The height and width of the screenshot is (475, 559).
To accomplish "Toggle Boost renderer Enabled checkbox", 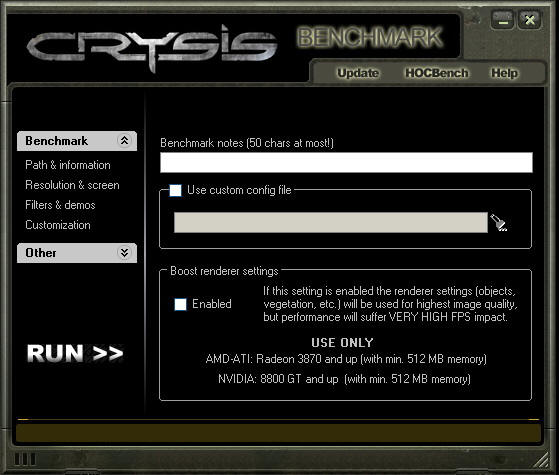I will tap(180, 304).
